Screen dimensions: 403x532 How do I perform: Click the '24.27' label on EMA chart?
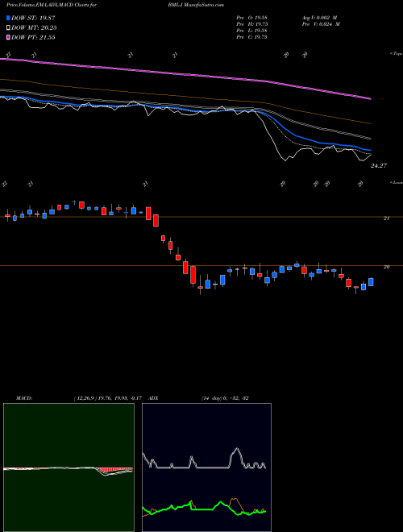coord(379,165)
